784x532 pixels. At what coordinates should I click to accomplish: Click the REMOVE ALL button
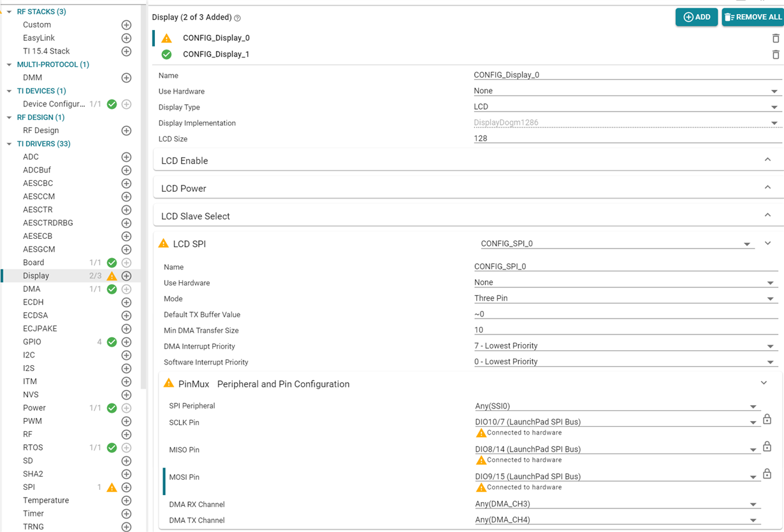pos(753,17)
